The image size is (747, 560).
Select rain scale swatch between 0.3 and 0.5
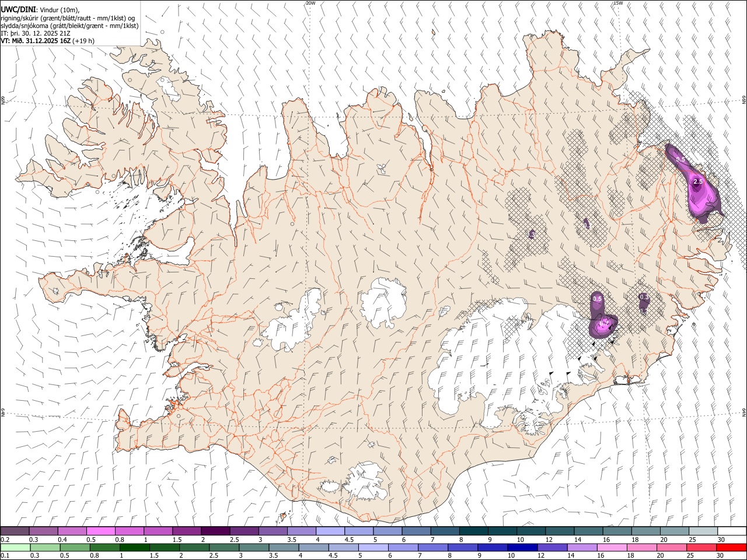(x=45, y=547)
